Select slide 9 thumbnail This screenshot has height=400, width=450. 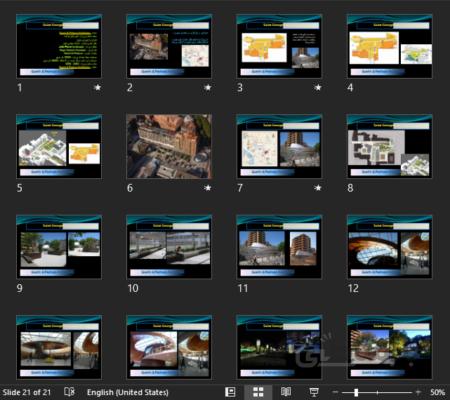(59, 247)
